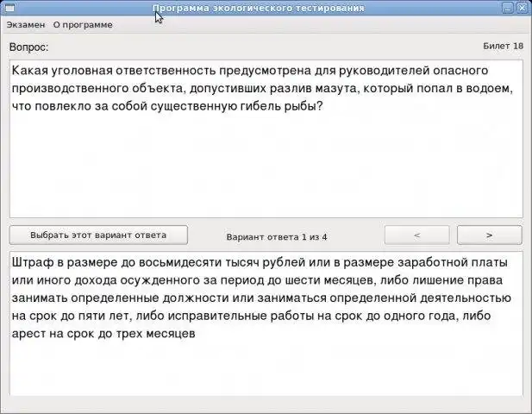
Task: Go to next answer variant with > button
Action: (x=489, y=235)
